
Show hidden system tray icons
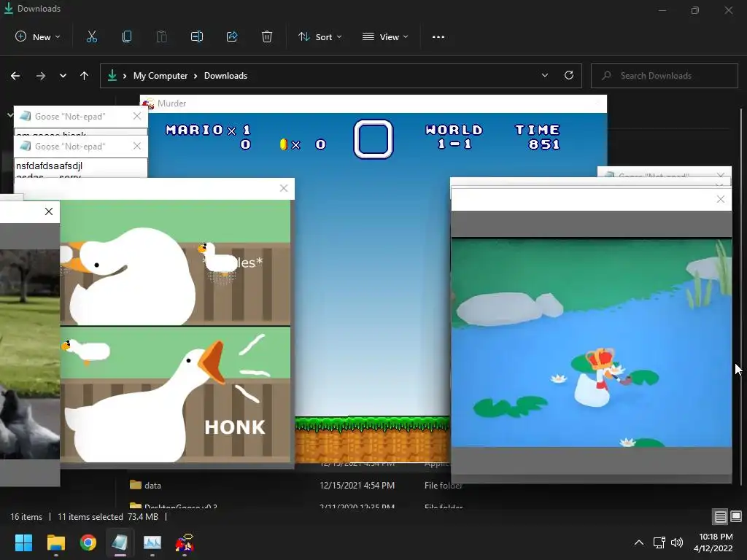pos(639,542)
